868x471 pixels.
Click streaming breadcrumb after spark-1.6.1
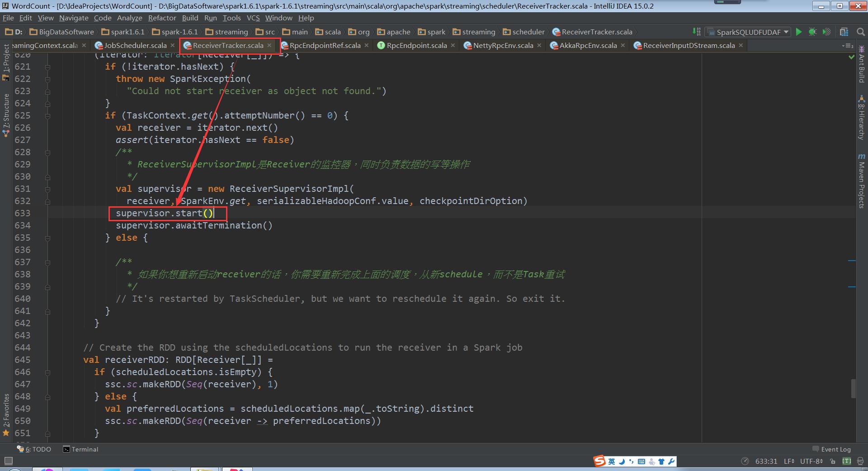(226, 32)
